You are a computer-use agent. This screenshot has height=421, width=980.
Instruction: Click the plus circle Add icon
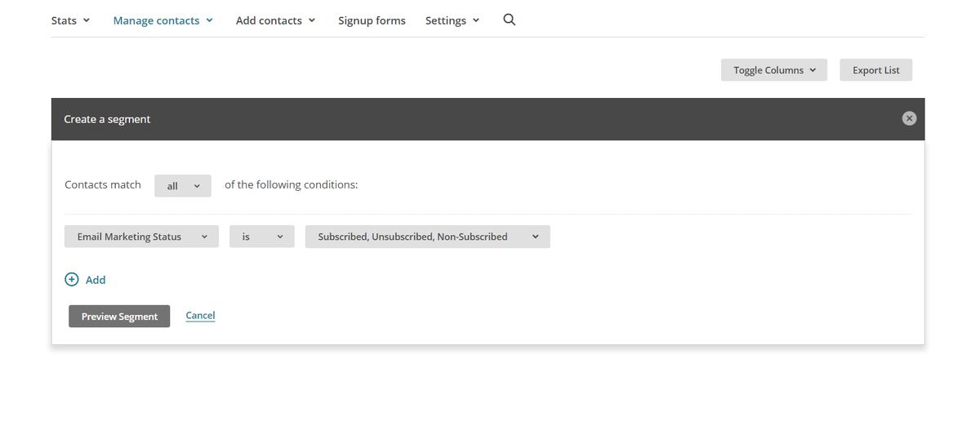[x=72, y=279]
